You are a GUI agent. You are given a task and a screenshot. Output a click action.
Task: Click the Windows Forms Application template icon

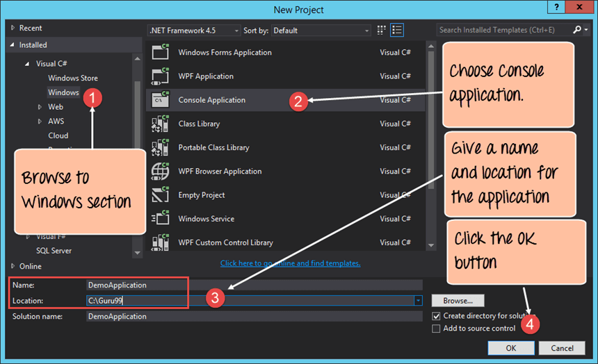point(161,53)
